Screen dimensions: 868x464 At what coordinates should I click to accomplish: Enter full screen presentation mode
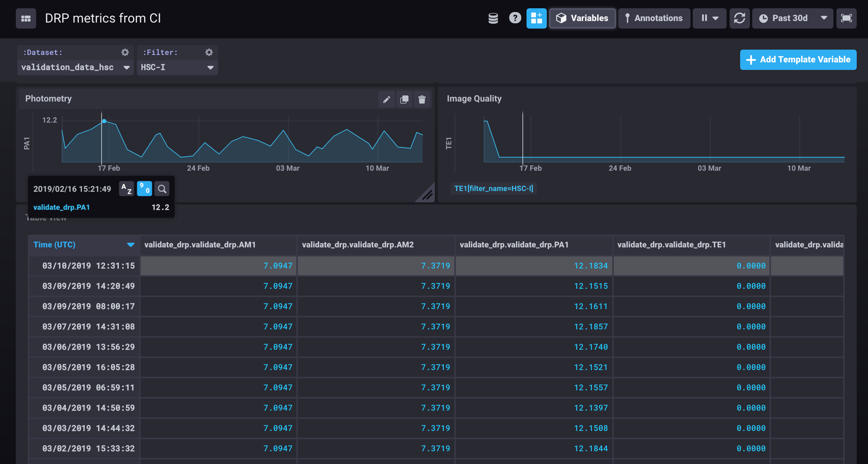coord(846,18)
